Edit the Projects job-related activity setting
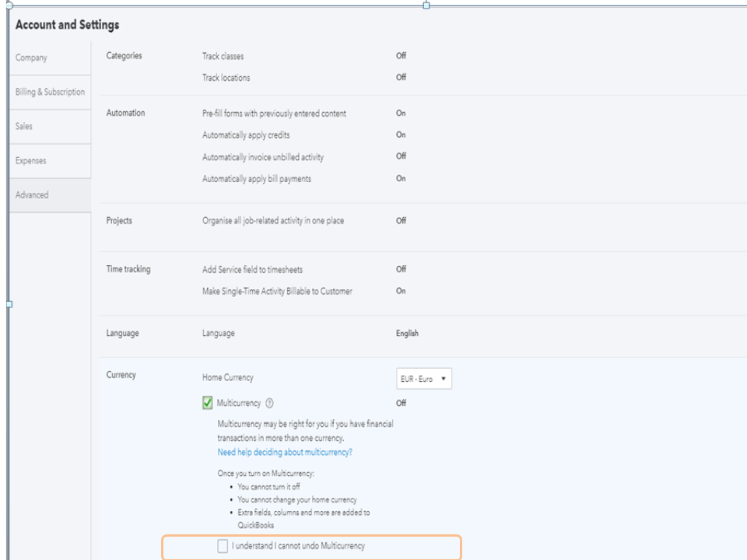Screen dimensions: 747x560 (x=273, y=221)
